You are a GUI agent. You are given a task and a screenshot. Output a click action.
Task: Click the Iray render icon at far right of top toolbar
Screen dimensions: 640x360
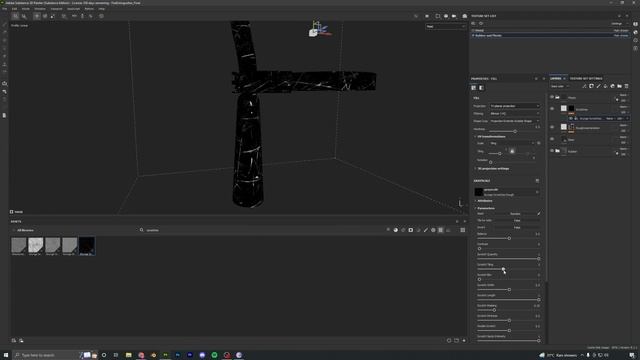tap(464, 16)
